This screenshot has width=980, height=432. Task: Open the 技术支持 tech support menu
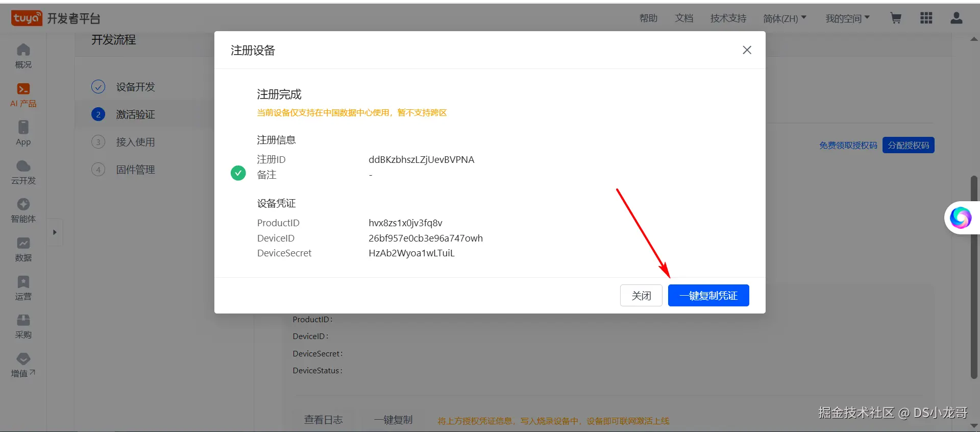728,18
